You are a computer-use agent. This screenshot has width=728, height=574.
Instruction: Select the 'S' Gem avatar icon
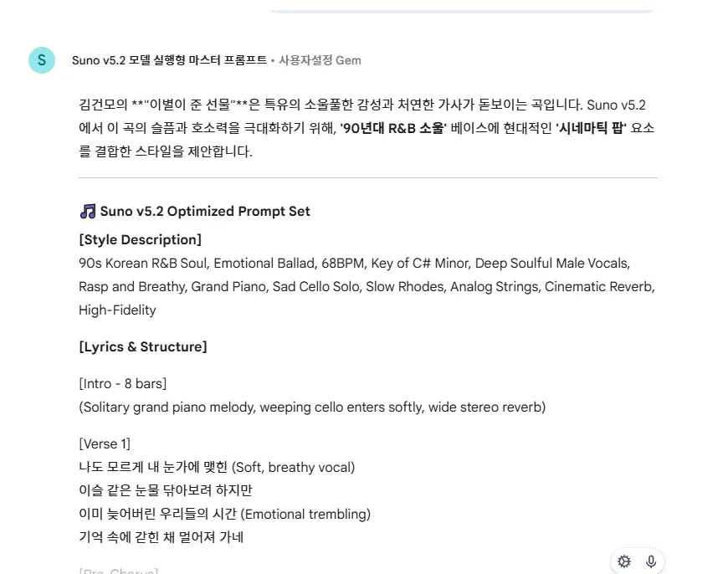[41, 59]
